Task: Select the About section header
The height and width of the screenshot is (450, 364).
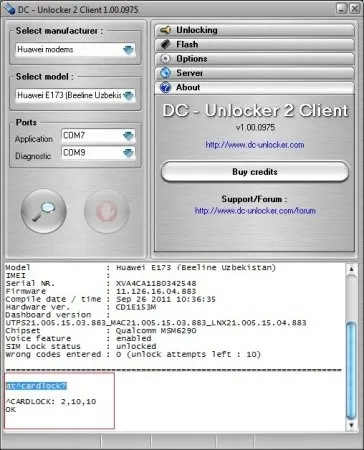Action: [x=254, y=87]
